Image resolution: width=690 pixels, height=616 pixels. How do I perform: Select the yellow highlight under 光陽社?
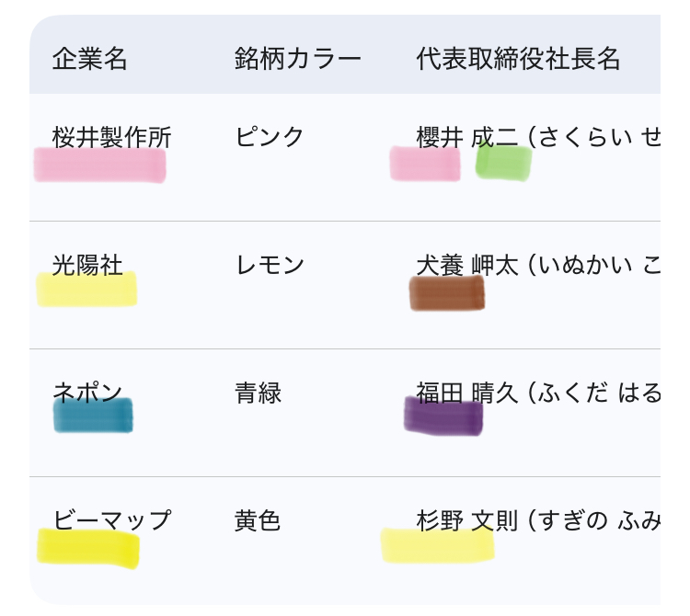point(86,290)
